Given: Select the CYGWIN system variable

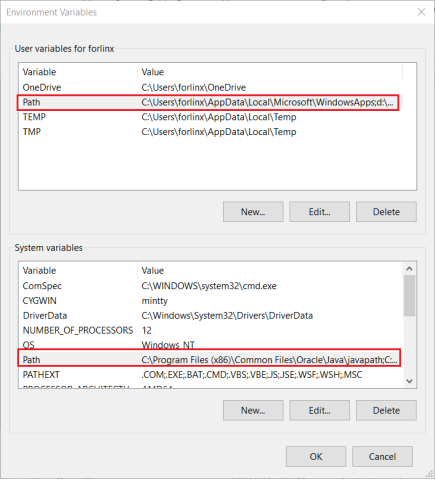Looking at the screenshot, I should tap(210, 301).
